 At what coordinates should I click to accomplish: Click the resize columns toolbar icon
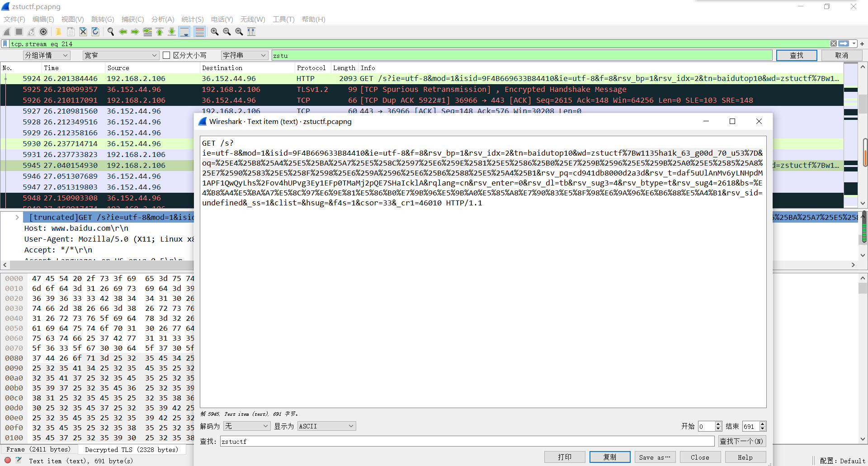coord(251,32)
